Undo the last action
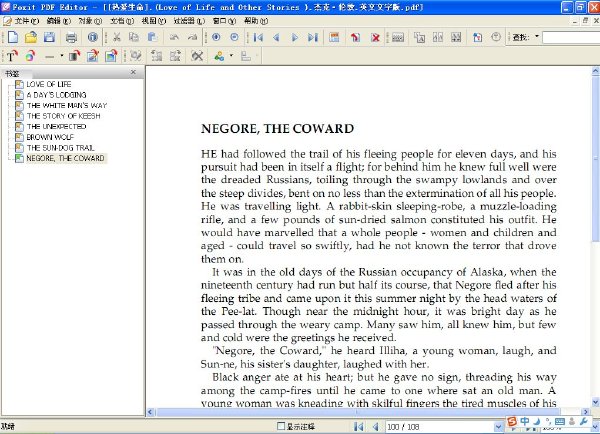The height and width of the screenshot is (434, 600). click(x=174, y=37)
